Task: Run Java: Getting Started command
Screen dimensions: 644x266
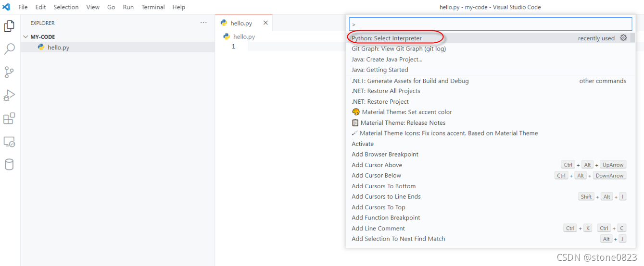Action: point(491,70)
